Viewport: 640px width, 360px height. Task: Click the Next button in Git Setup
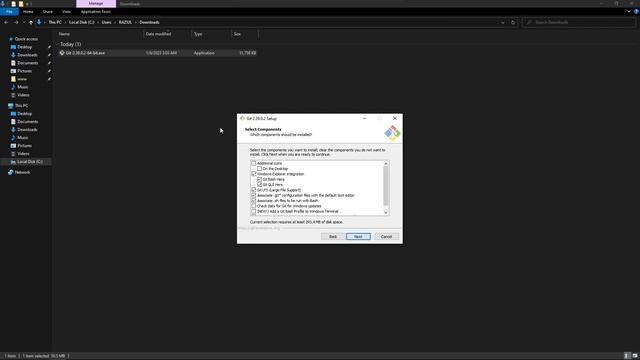(x=358, y=237)
